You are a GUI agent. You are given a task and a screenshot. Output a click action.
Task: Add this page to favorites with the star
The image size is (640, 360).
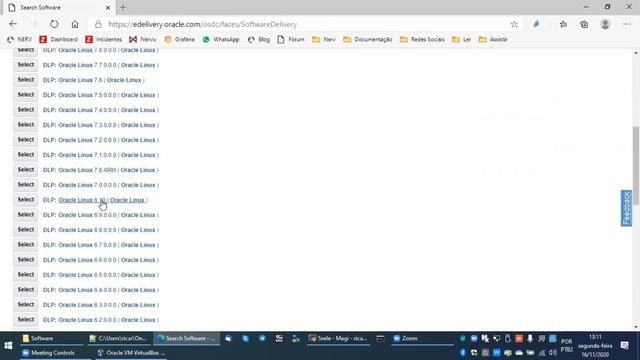coord(514,24)
